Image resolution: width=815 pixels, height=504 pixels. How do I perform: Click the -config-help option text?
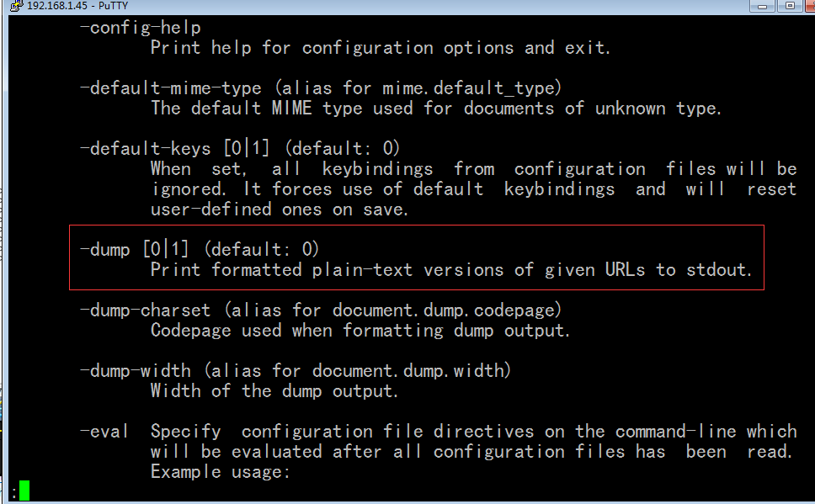141,28
